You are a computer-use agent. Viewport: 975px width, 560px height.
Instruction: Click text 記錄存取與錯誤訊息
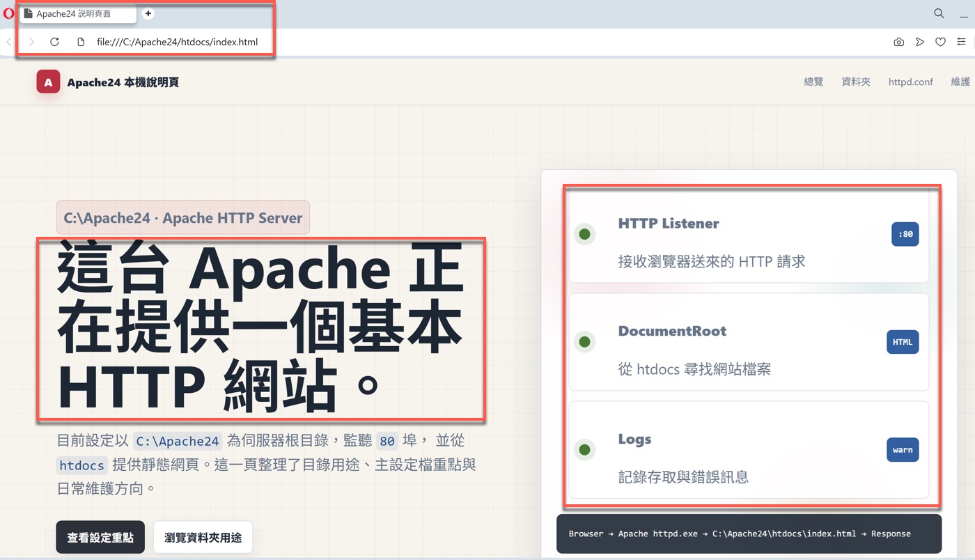point(683,477)
